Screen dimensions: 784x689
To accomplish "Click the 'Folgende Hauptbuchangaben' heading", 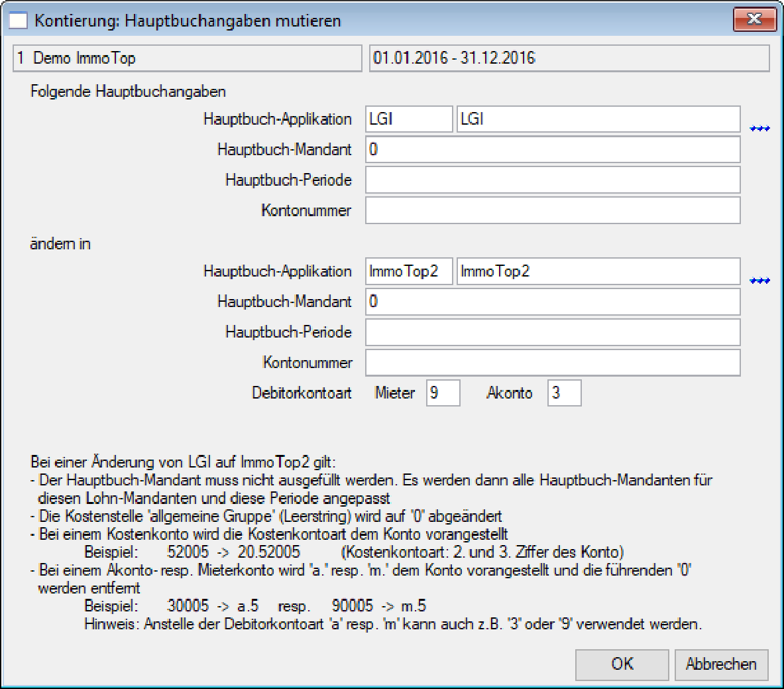I will click(128, 92).
